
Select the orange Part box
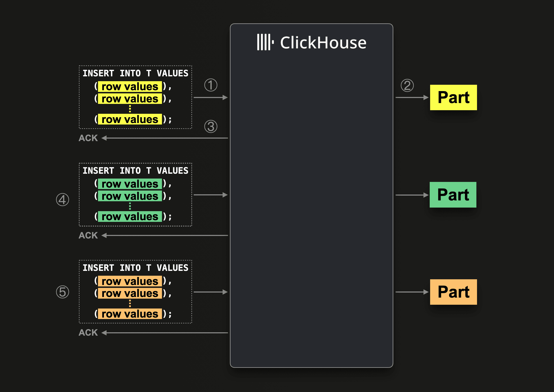point(453,292)
